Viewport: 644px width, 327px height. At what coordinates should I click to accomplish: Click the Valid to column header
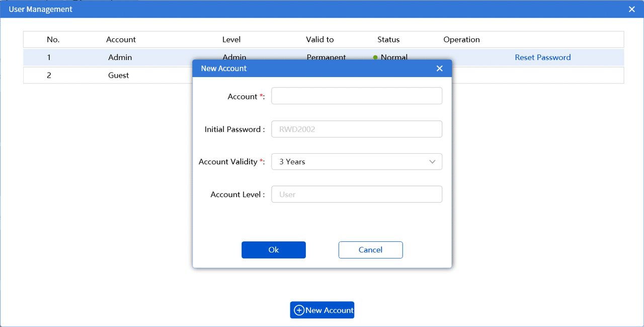tap(320, 39)
